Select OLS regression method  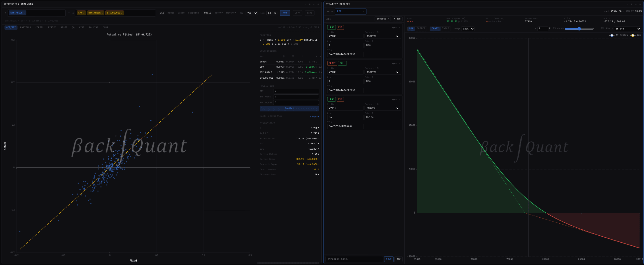[162, 13]
